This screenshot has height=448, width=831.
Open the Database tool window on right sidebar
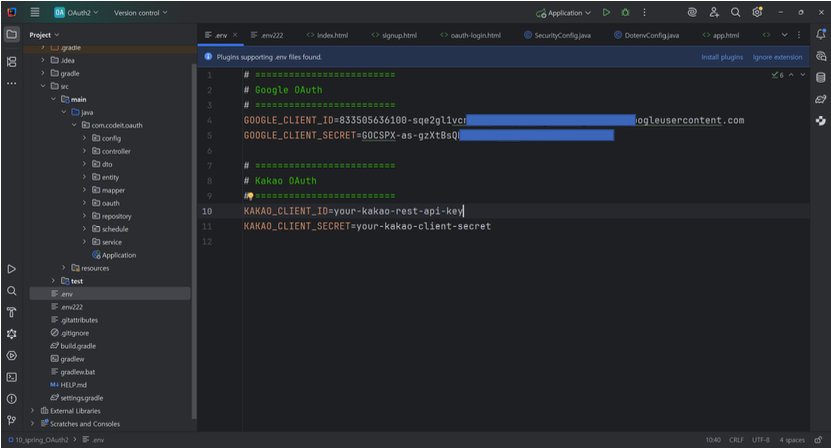pos(820,77)
